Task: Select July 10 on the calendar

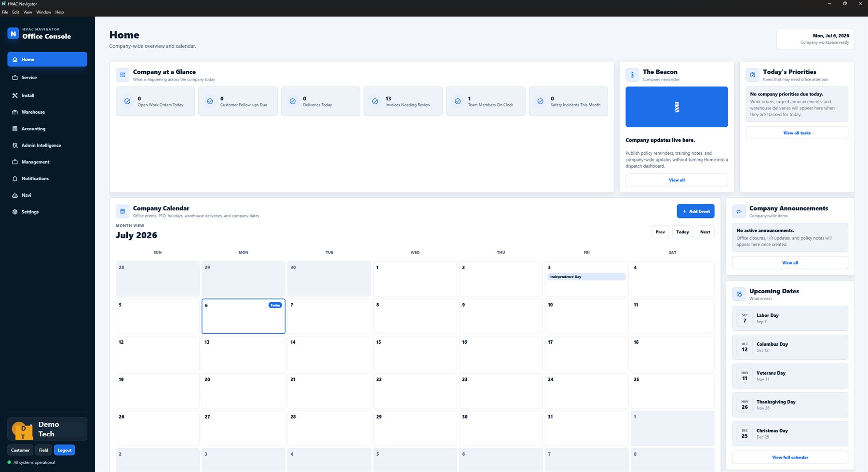Action: coord(586,316)
